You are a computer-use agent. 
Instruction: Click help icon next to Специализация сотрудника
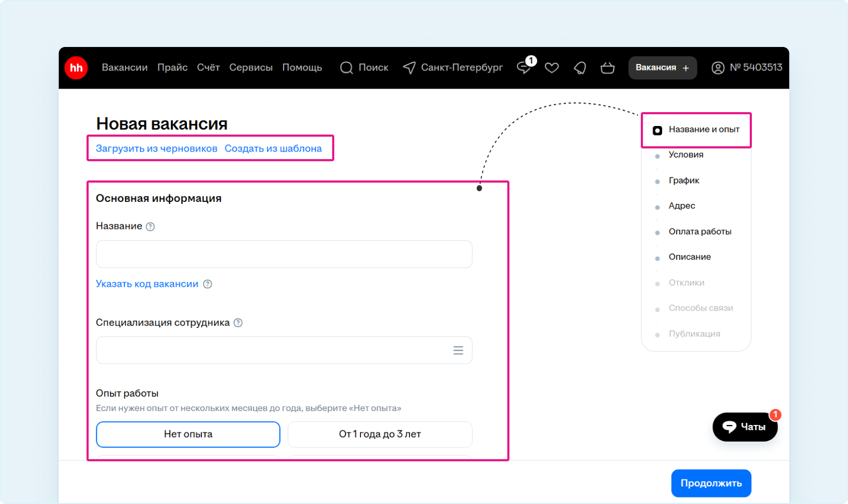click(x=238, y=322)
